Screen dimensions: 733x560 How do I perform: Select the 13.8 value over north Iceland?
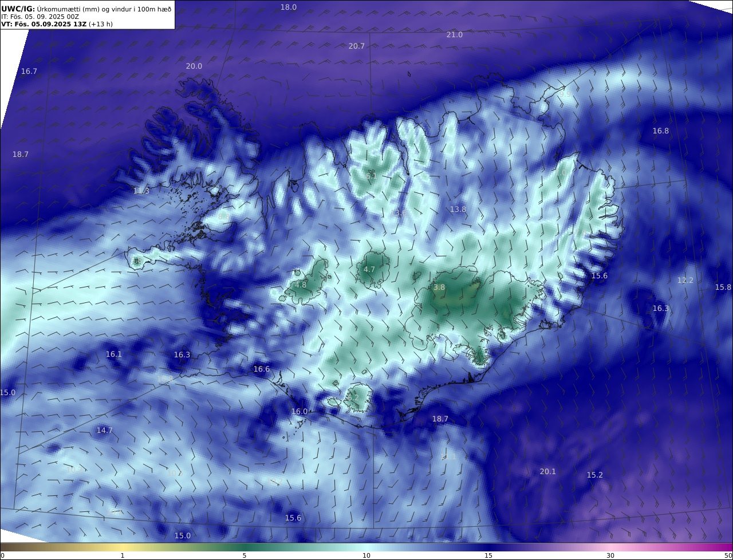pyautogui.click(x=458, y=210)
